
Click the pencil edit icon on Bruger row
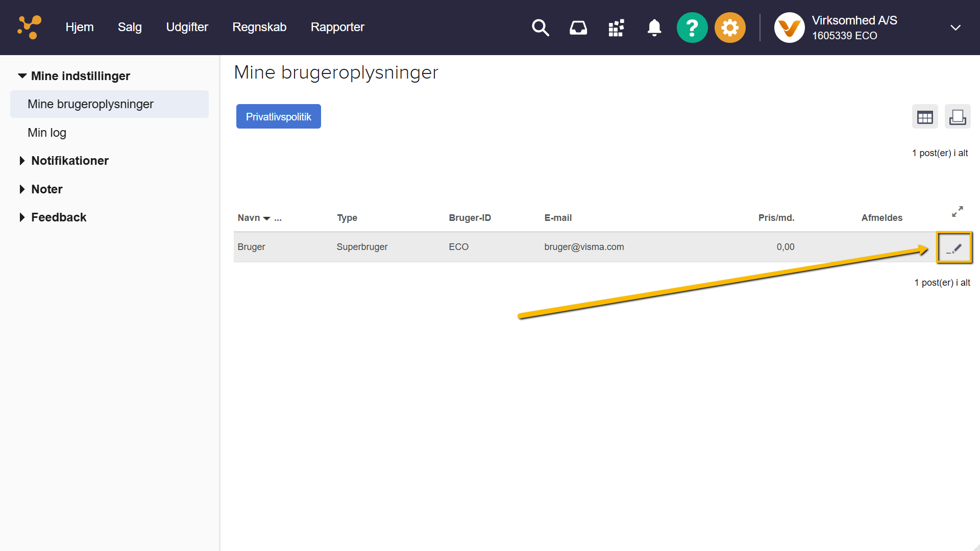click(x=953, y=248)
